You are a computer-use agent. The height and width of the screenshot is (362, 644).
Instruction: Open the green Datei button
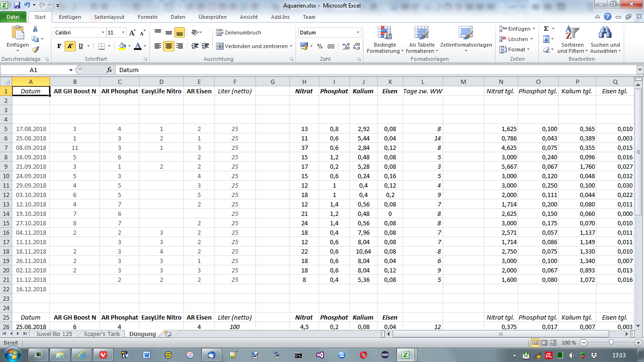click(13, 17)
